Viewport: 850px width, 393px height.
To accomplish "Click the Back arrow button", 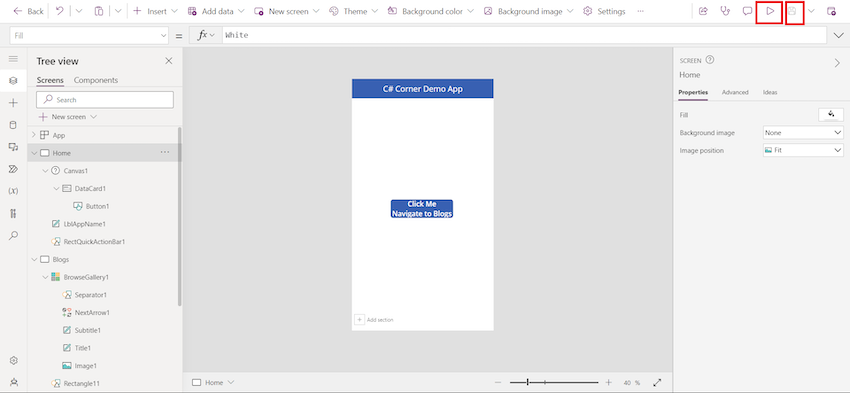I will pyautogui.click(x=28, y=11).
